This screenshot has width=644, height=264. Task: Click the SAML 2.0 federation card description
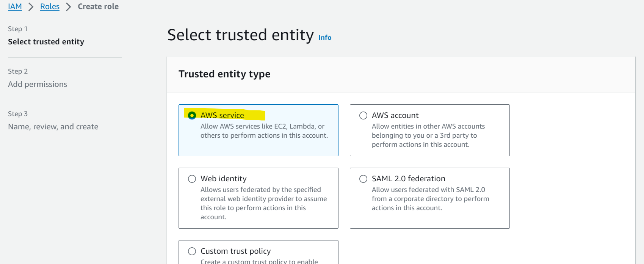pos(430,199)
